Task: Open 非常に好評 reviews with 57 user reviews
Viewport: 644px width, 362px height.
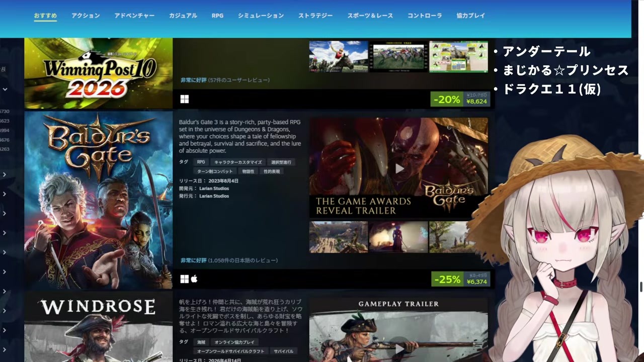Action: click(x=193, y=80)
